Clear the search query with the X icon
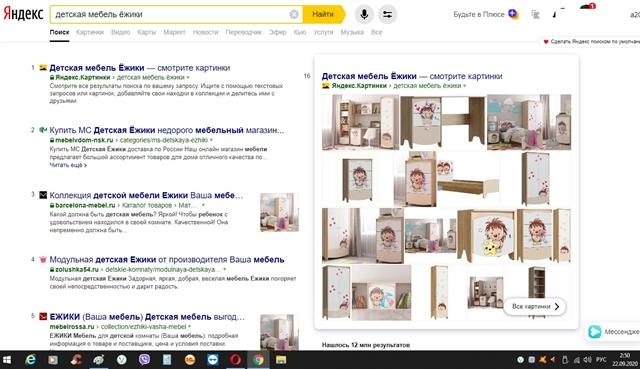Image resolution: width=640 pixels, height=369 pixels. pos(294,15)
